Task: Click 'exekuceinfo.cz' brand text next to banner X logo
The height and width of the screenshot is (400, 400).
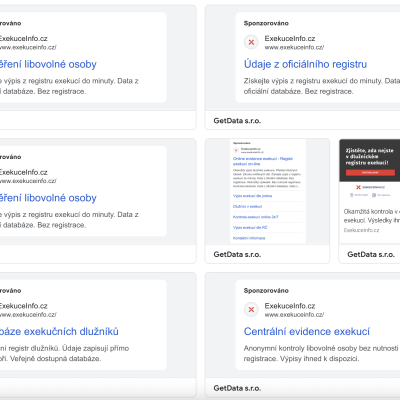Action: click(373, 187)
